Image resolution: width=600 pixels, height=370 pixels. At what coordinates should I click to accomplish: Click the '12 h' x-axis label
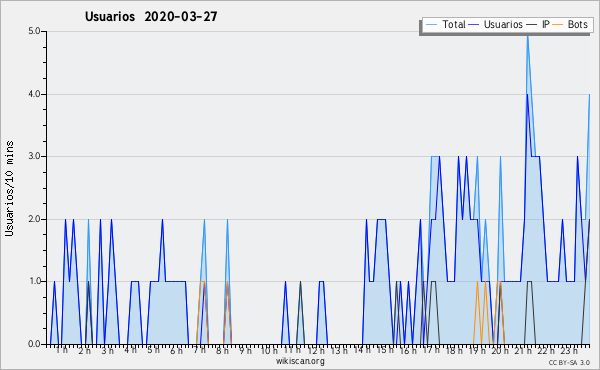[316, 350]
